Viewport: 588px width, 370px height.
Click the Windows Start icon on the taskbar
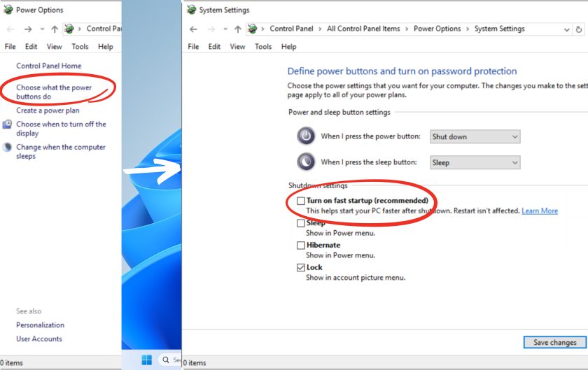[x=147, y=360]
